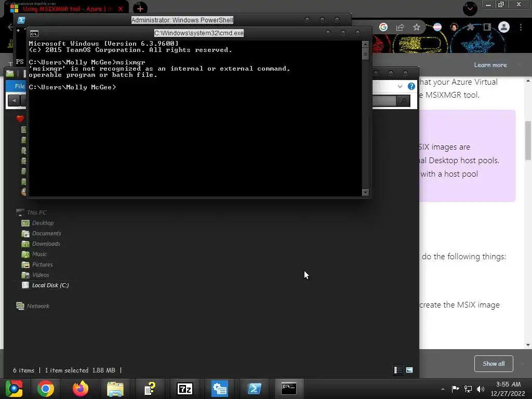Click the Start button
The image size is (532, 399).
coord(14,389)
